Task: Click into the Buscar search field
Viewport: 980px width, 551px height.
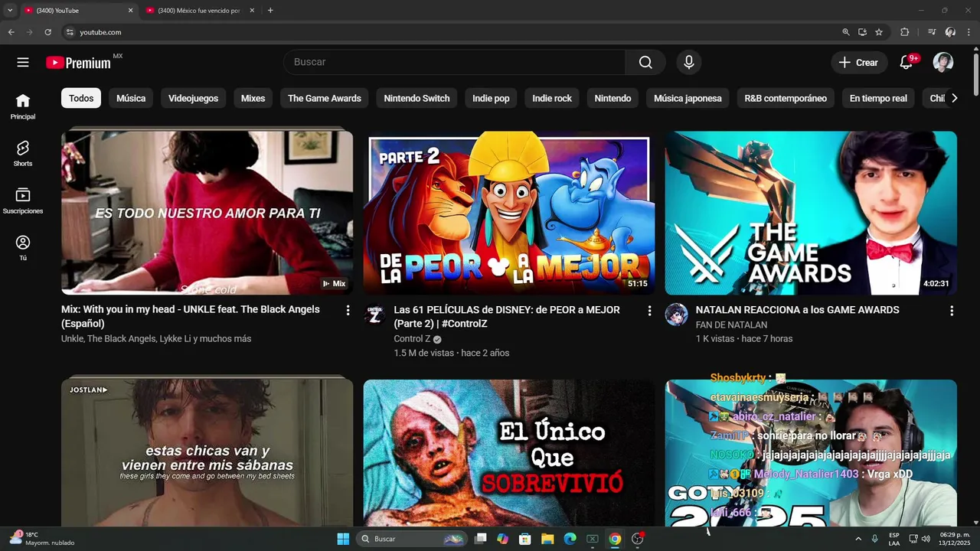Action: click(454, 63)
